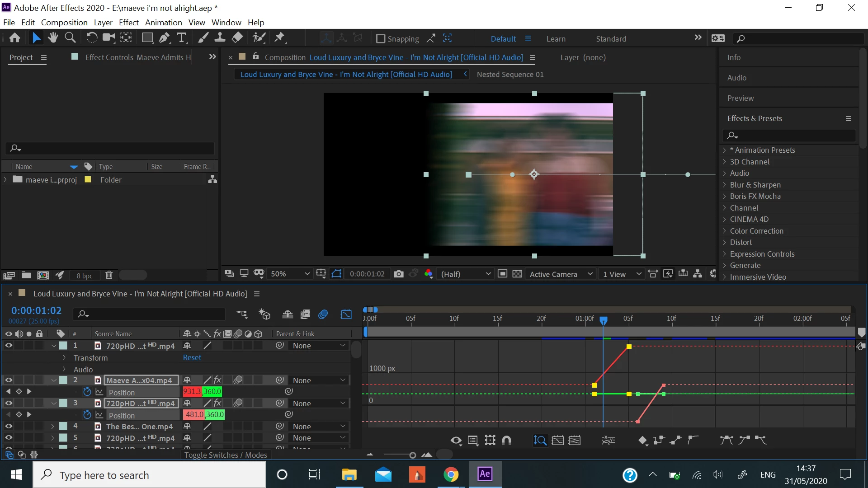Enable the Snapping checkbox
Image resolution: width=868 pixels, height=488 pixels.
[381, 39]
